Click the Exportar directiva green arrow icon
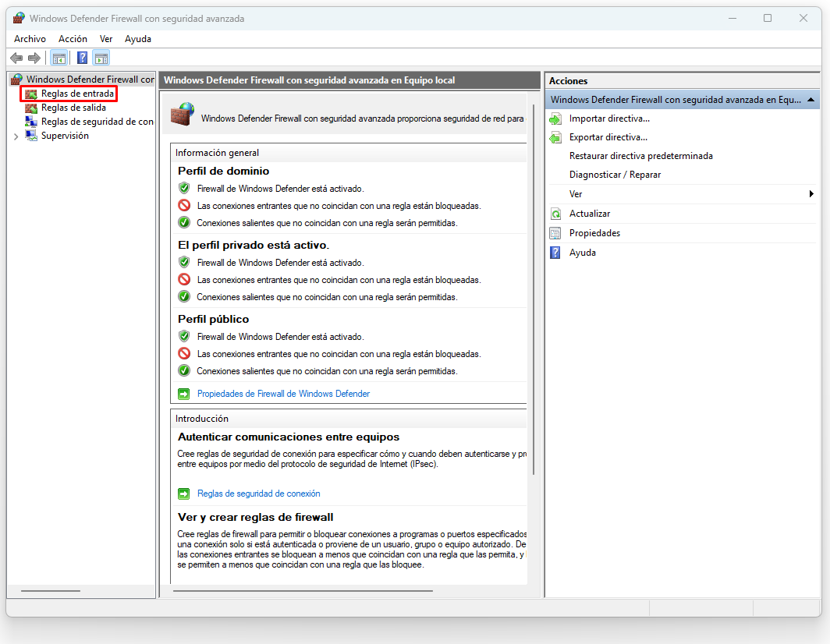 (555, 137)
